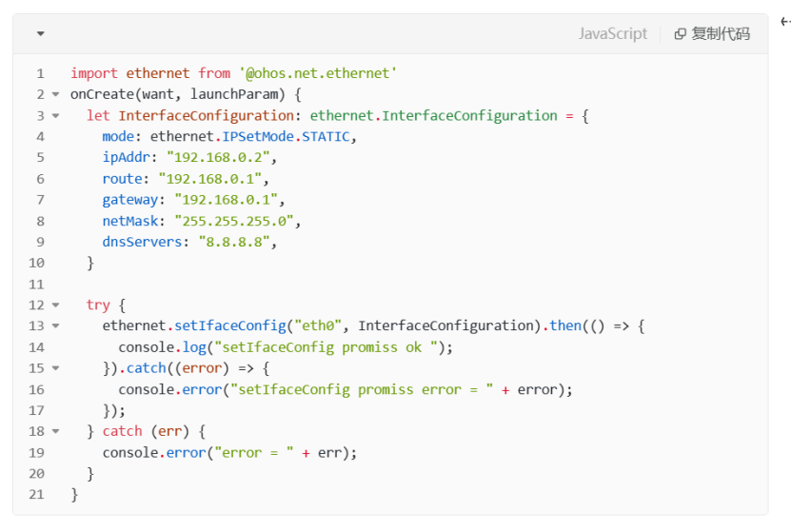Click the dnsServers value "8.8.8.8"
Viewport: 791px width, 532px height.
pos(236,242)
